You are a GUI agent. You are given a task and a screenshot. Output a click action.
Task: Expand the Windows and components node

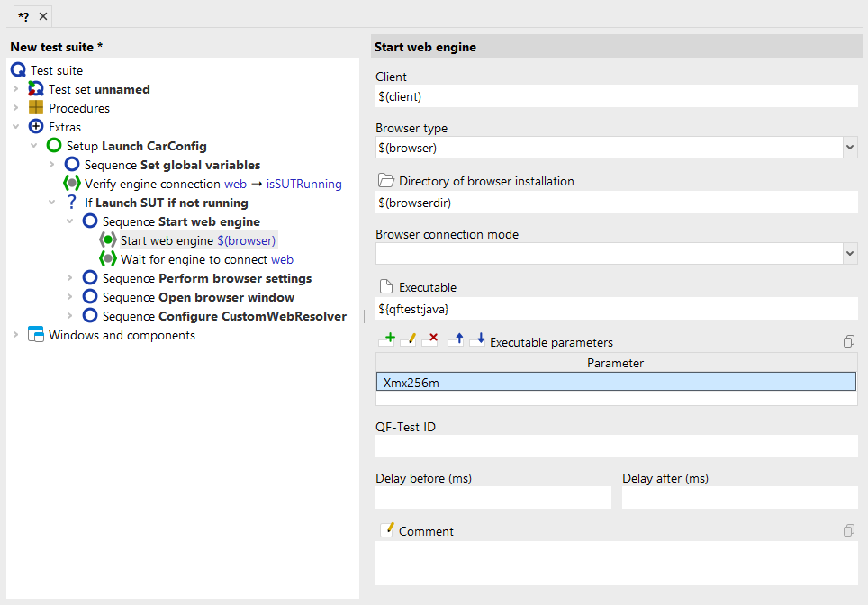[x=15, y=335]
